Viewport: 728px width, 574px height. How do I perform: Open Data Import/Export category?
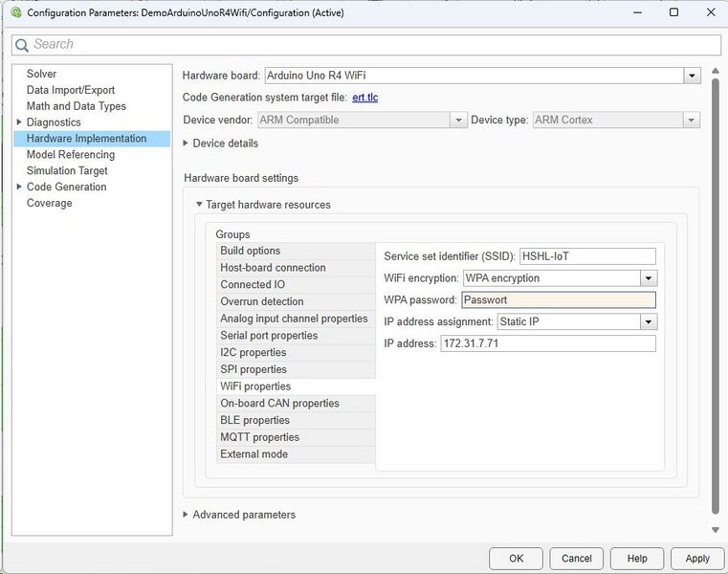coord(71,90)
